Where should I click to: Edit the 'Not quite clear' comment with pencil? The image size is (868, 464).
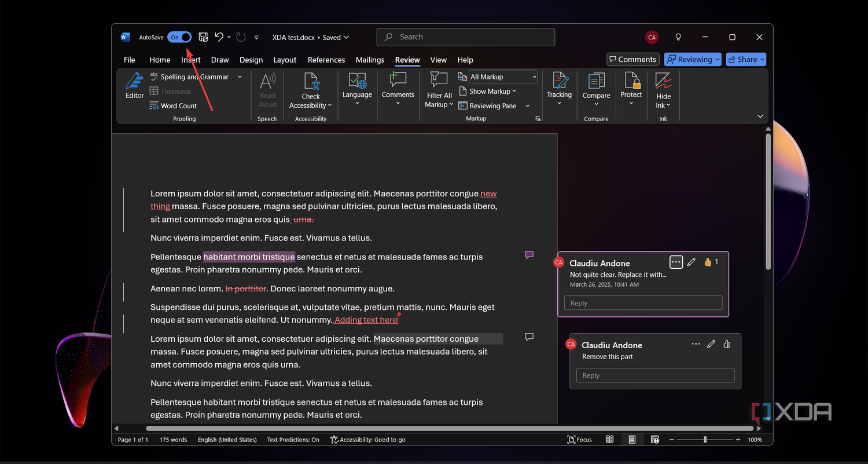pyautogui.click(x=691, y=262)
